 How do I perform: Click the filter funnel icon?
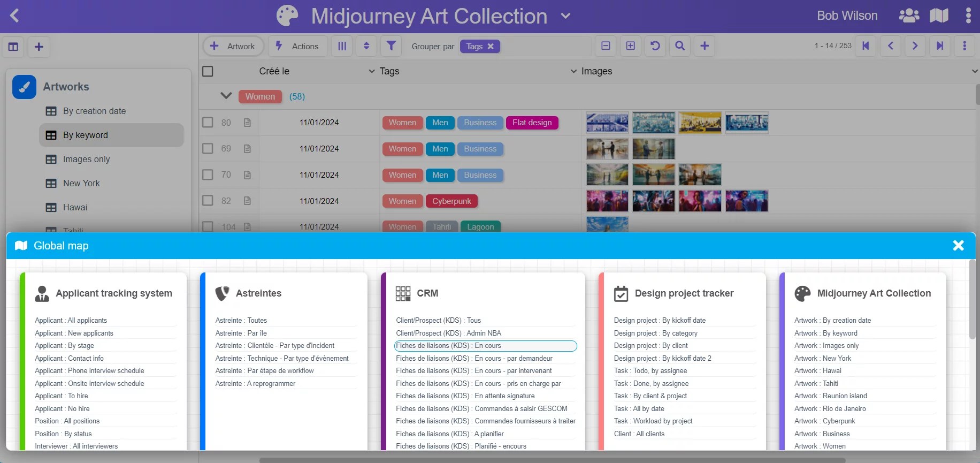pos(391,46)
